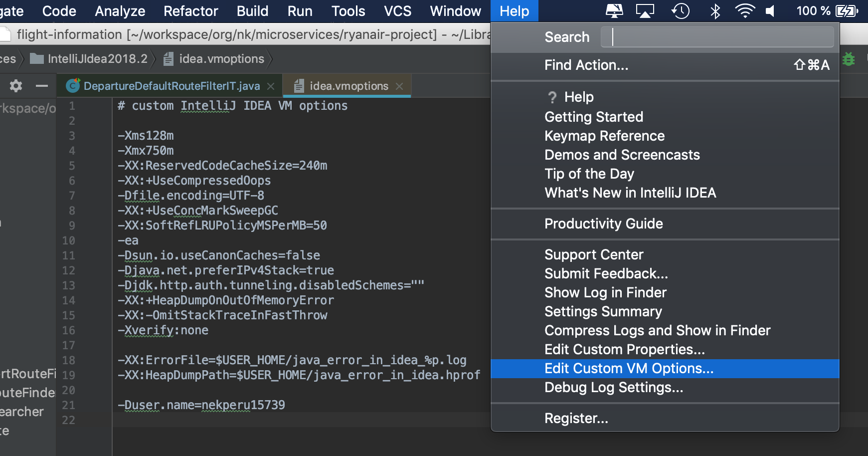Click the -Xverify:none line
The image size is (868, 456).
(x=163, y=330)
